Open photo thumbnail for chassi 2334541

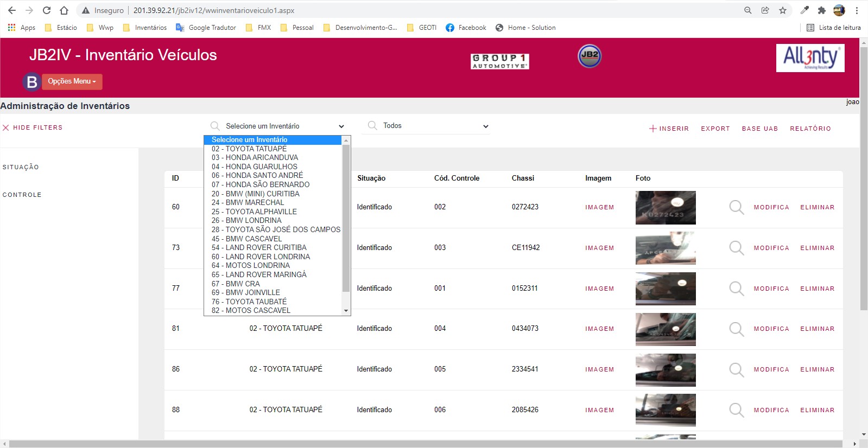pos(666,370)
